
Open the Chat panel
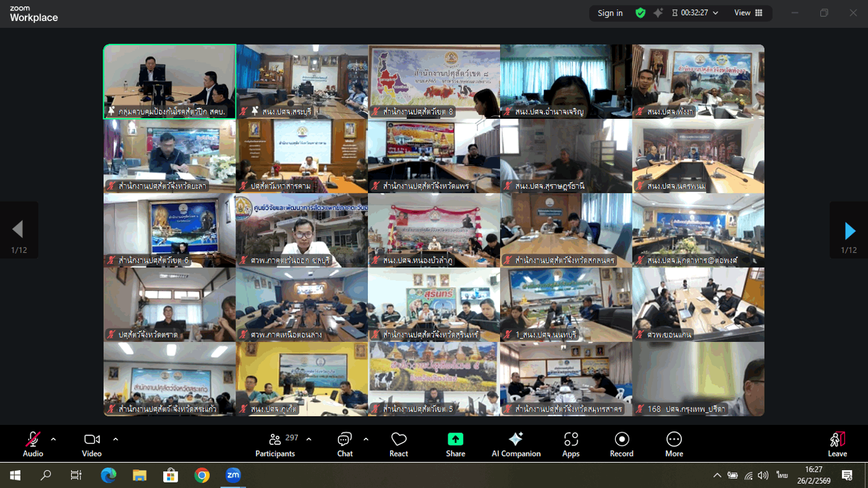344,444
